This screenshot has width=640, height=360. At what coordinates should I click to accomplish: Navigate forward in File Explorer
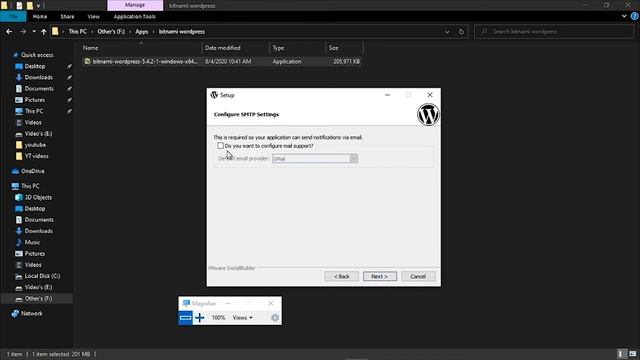coord(23,31)
